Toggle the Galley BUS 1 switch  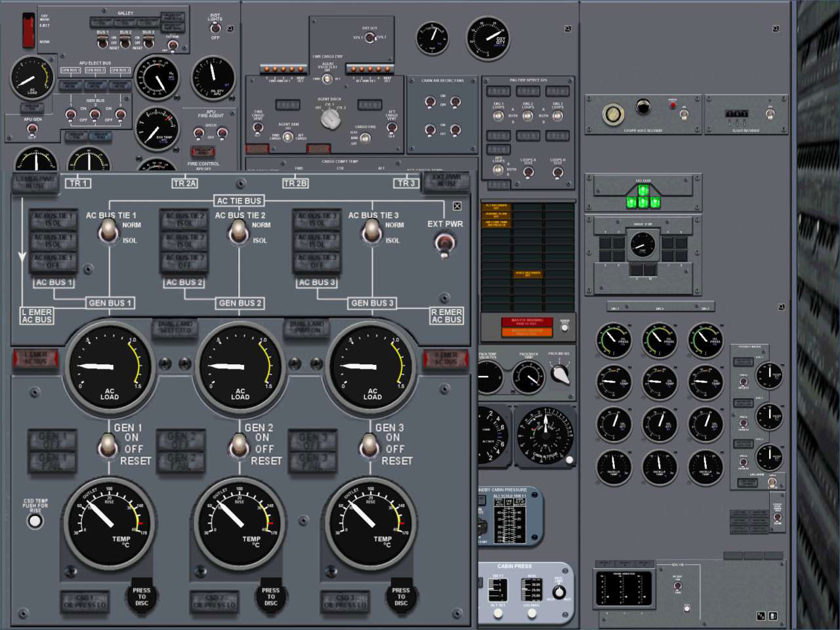point(102,43)
